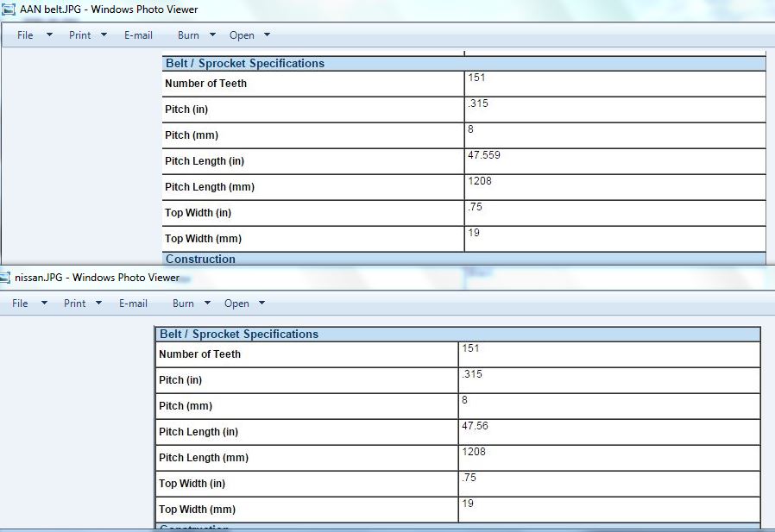
Task: Click E-mail in AAN belt window toolbar
Action: coord(138,35)
